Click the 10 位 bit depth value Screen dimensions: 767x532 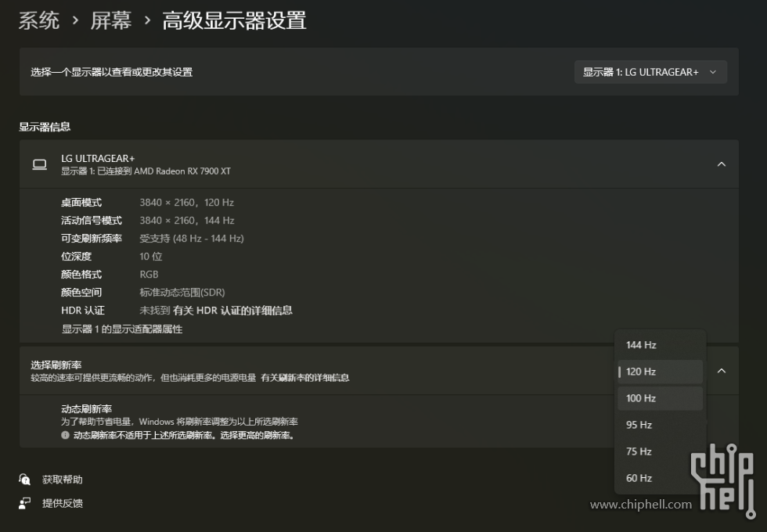point(150,257)
